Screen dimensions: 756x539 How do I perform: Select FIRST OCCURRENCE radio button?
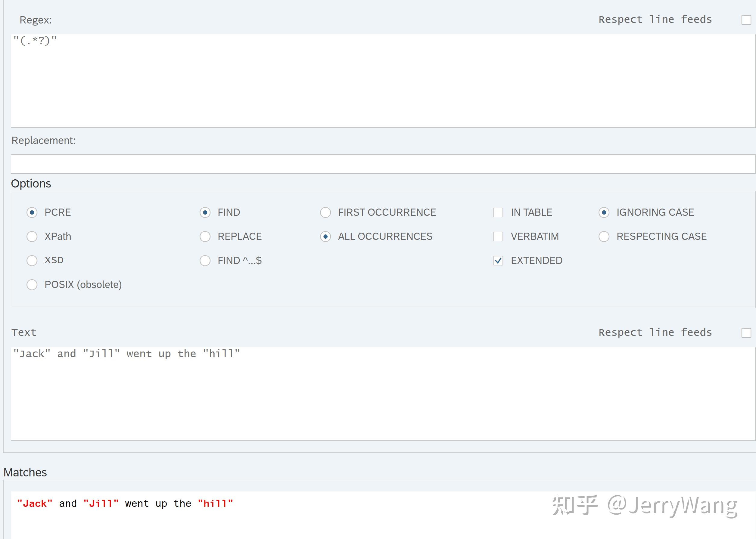(325, 212)
